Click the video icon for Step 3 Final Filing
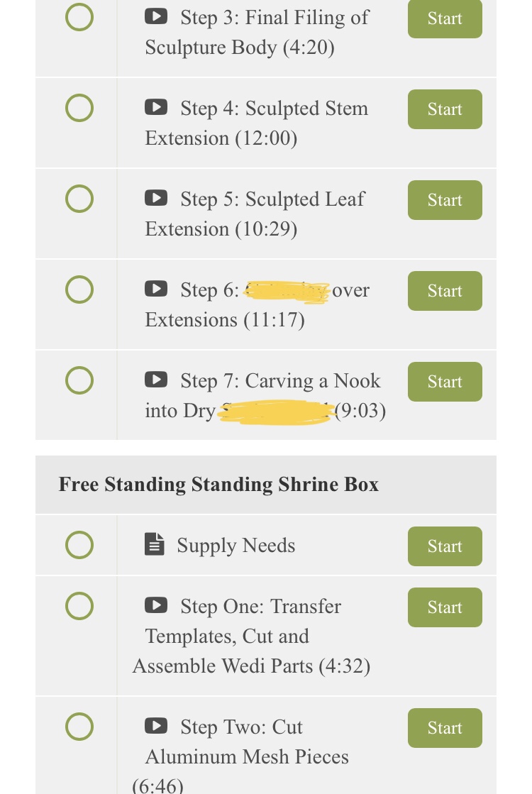532x794 pixels. [x=156, y=17]
